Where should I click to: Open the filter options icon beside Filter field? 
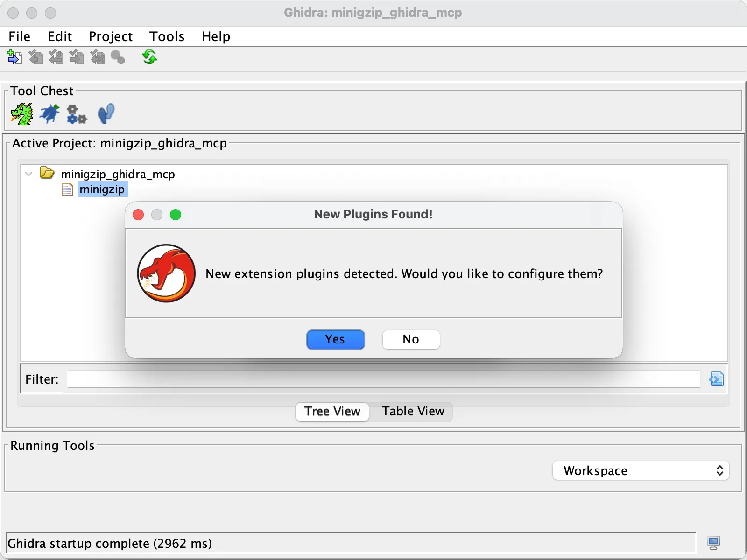point(716,379)
